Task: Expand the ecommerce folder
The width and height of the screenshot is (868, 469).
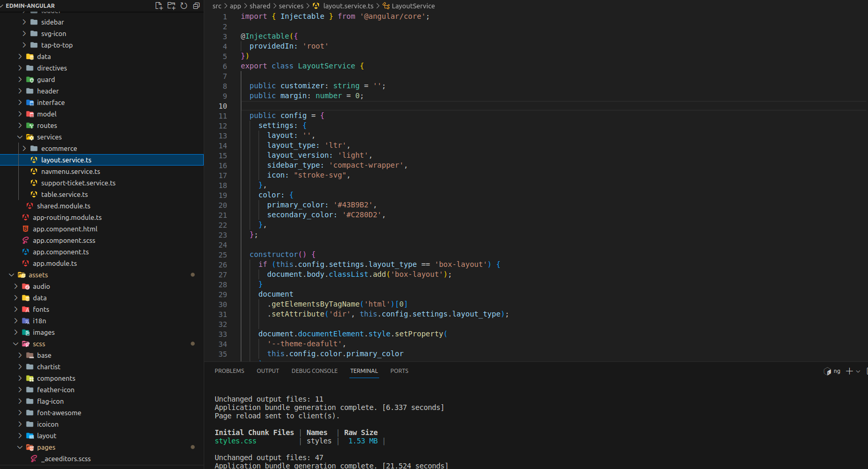Action: coord(24,148)
